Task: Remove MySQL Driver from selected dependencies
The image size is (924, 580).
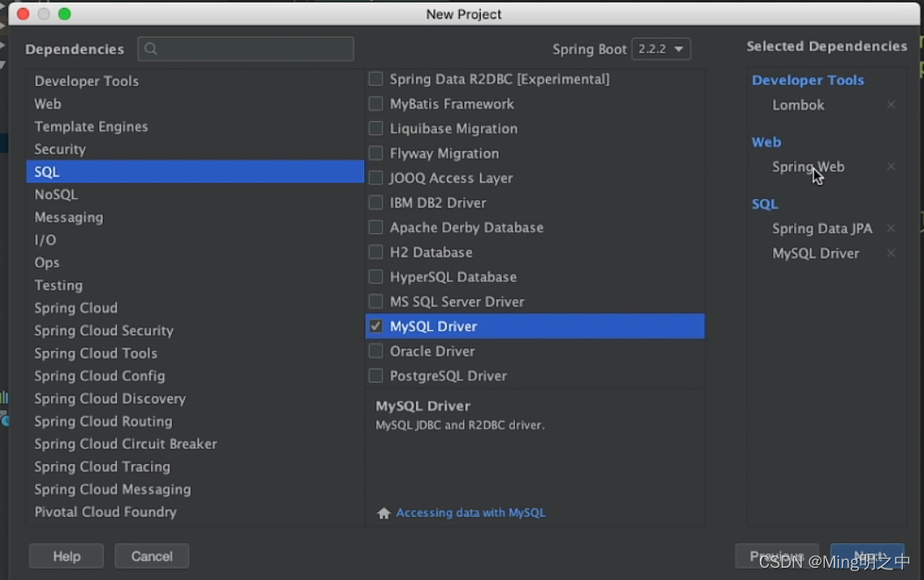Action: pos(891,253)
